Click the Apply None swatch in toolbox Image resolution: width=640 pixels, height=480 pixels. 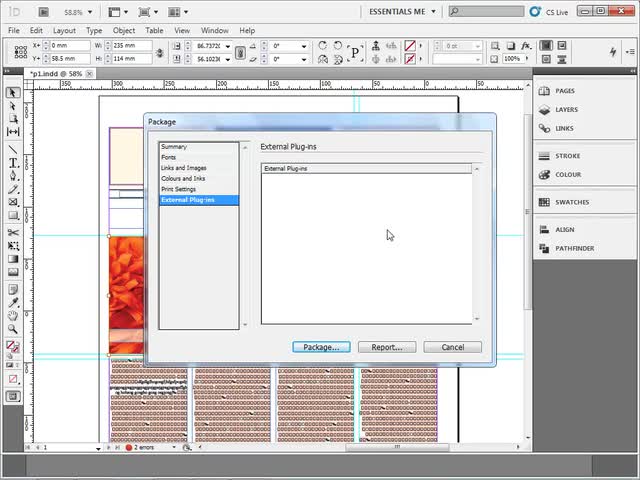pos(13,379)
